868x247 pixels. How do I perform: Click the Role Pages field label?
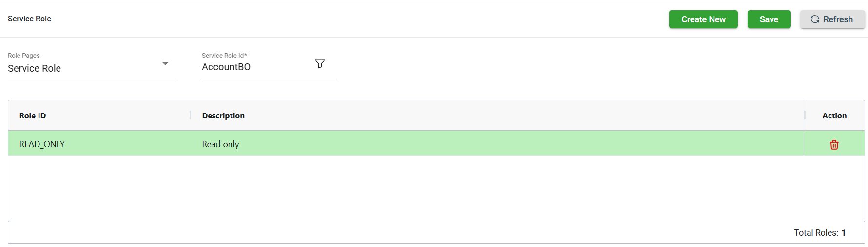[x=24, y=56]
